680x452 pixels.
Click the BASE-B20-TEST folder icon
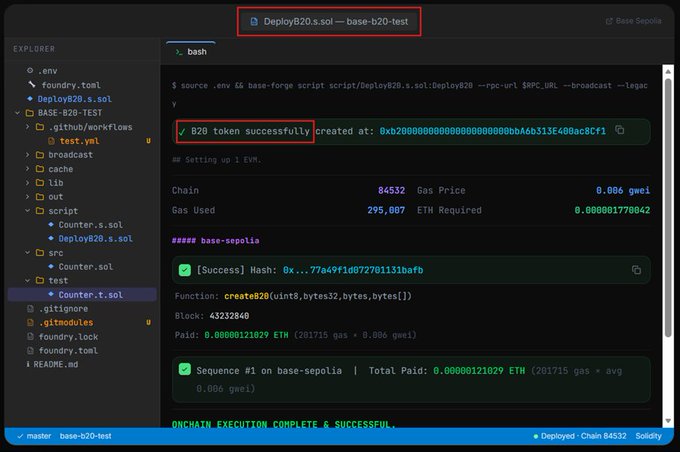pos(29,113)
